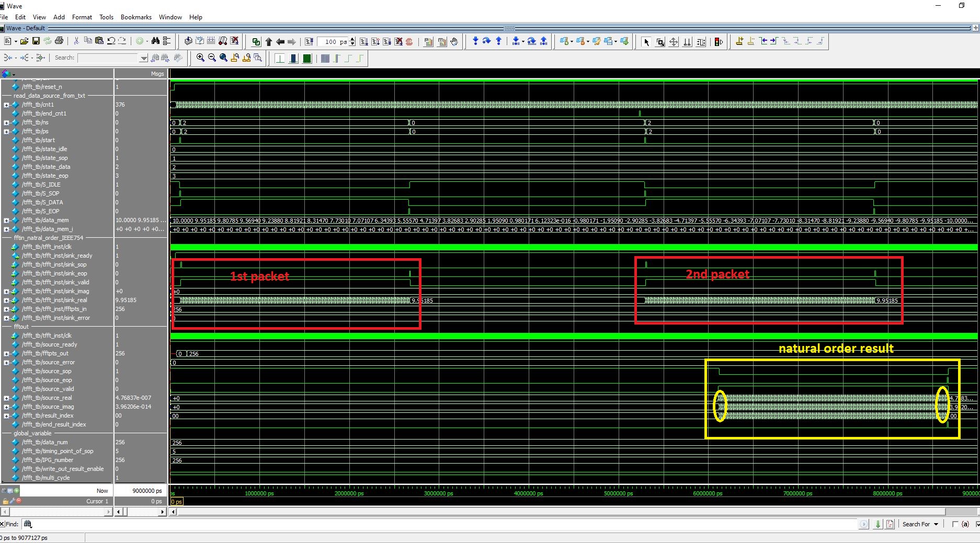Toggle the green full waveform display mode

point(307,58)
